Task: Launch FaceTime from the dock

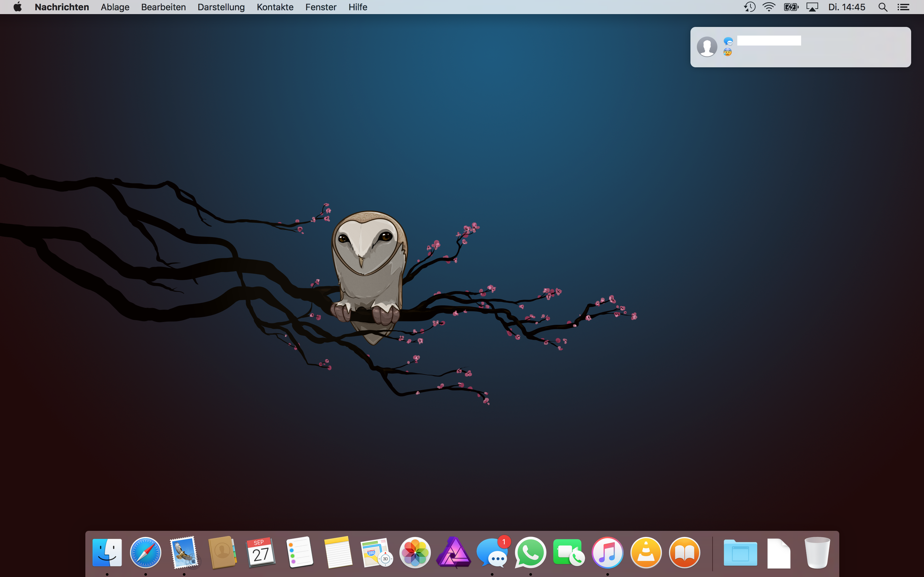Action: (569, 553)
